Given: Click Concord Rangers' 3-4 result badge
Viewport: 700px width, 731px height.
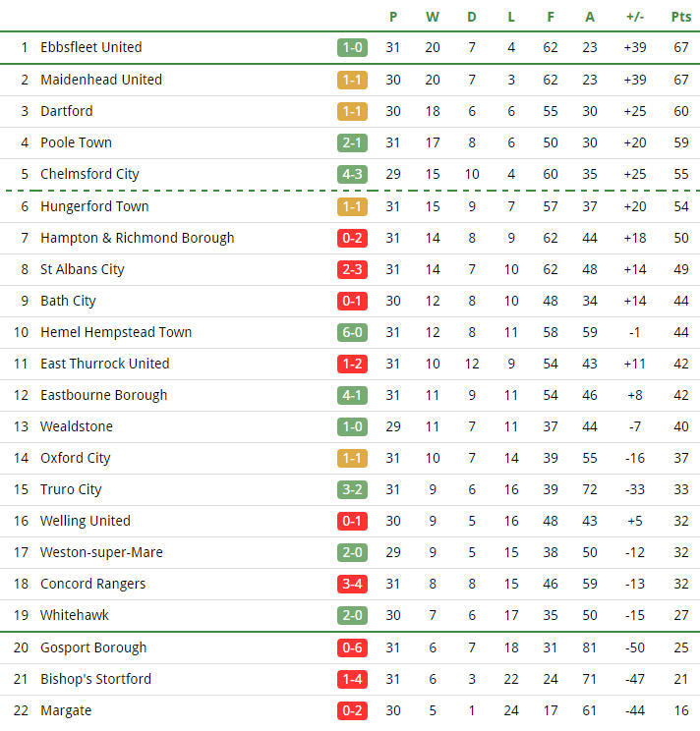Looking at the screenshot, I should tap(352, 584).
